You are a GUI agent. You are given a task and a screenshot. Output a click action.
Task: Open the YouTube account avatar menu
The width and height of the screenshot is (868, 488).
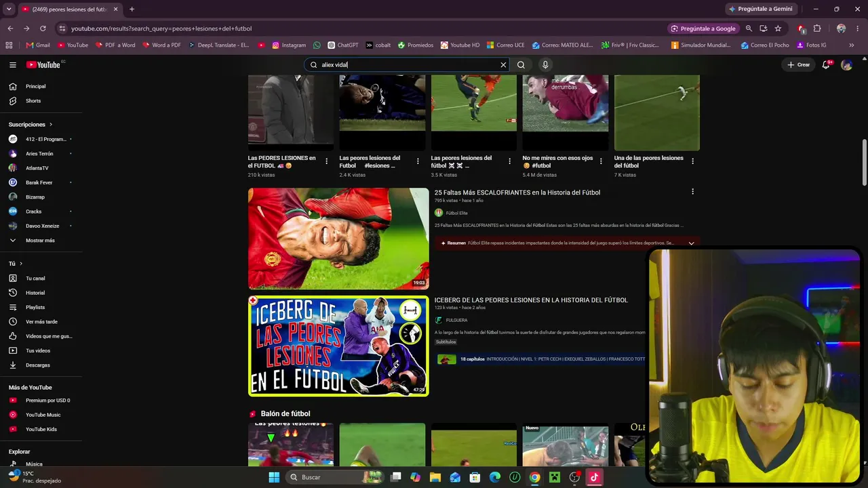point(846,65)
